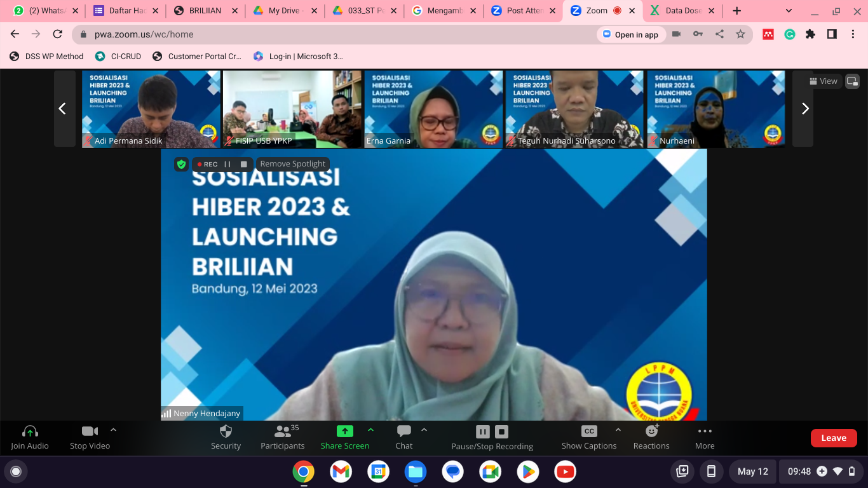Image resolution: width=868 pixels, height=488 pixels.
Task: Share this page via share icon
Action: [x=719, y=34]
